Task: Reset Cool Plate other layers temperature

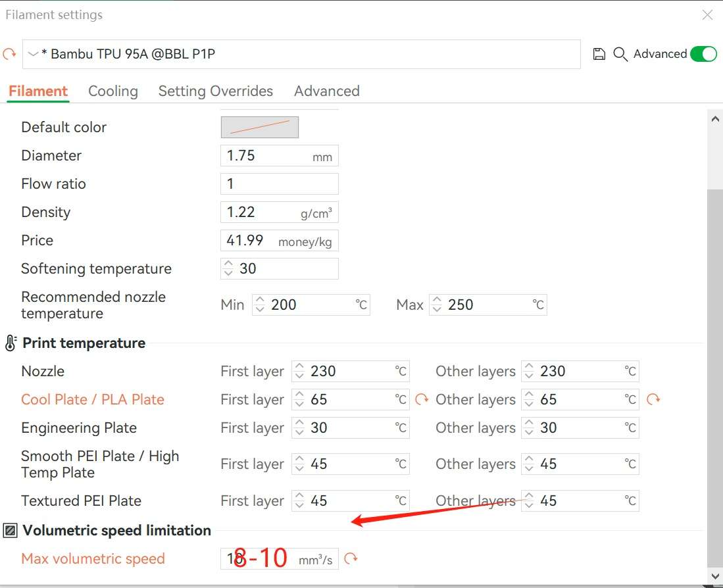Action: (653, 399)
